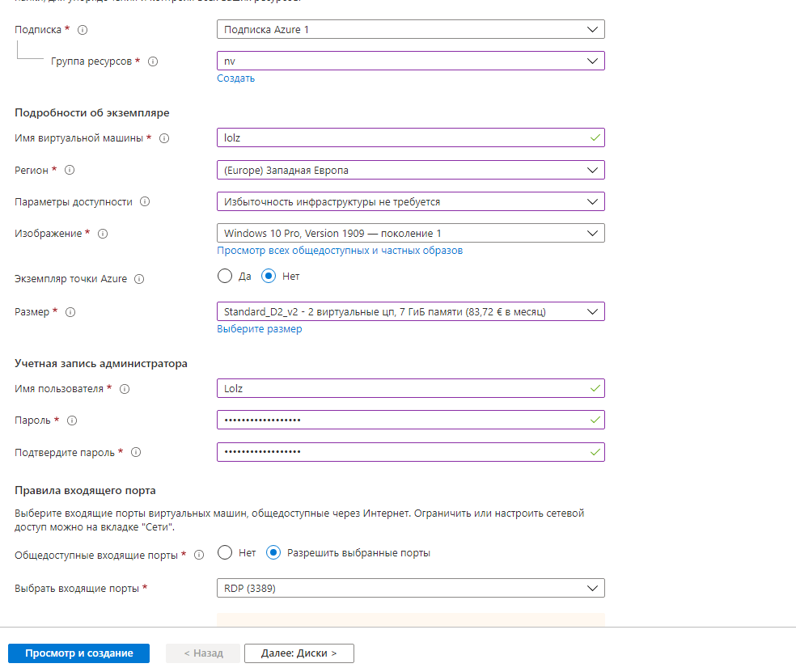Viewport: 796px width, 672px height.
Task: Select Нет for public inbound ports
Action: click(x=225, y=553)
